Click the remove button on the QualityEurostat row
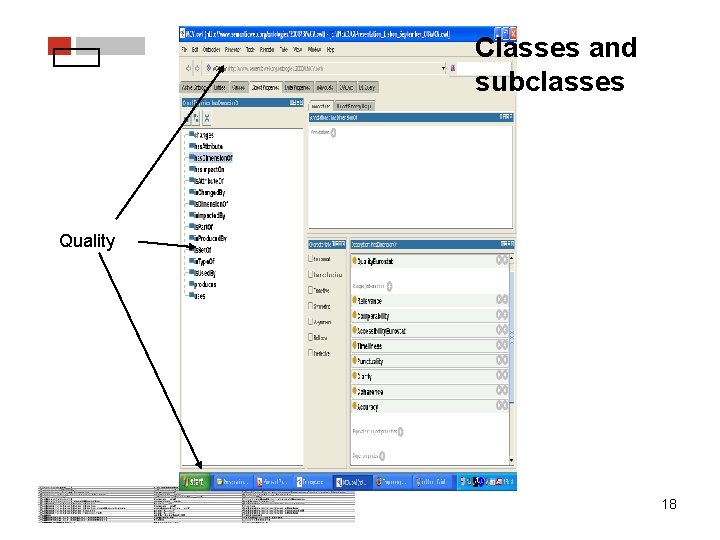The height and width of the screenshot is (540, 720). point(499,260)
